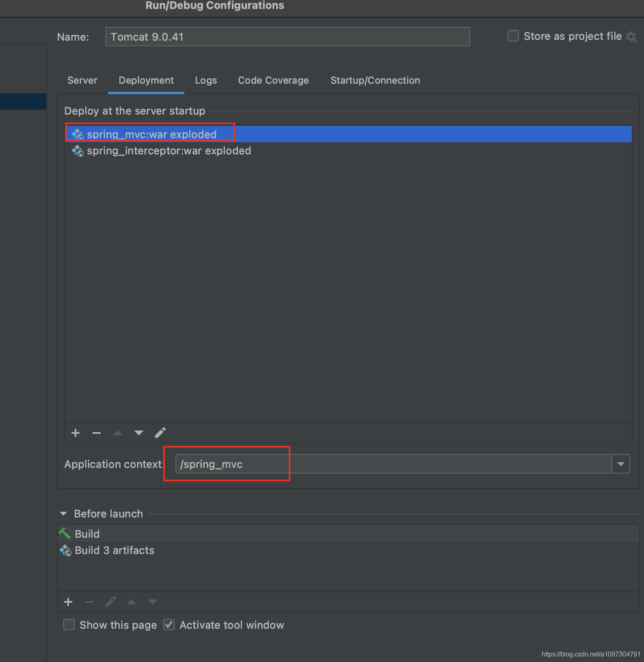Select spring_mvc:war exploded artifact row

[348, 134]
